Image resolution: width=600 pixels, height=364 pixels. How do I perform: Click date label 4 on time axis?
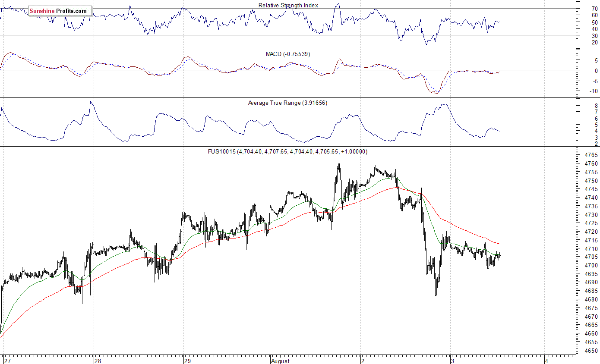[x=547, y=361]
